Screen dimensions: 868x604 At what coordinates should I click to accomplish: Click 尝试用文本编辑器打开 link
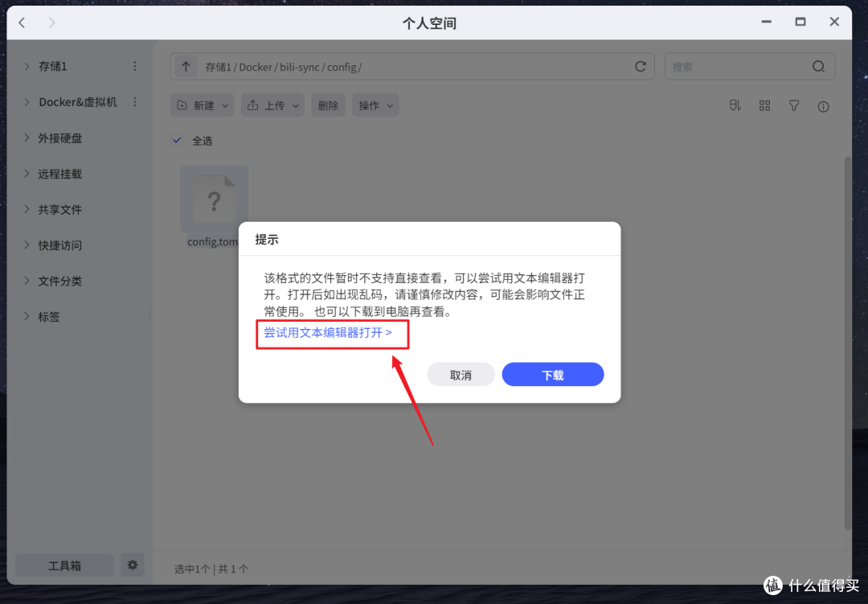pos(328,332)
